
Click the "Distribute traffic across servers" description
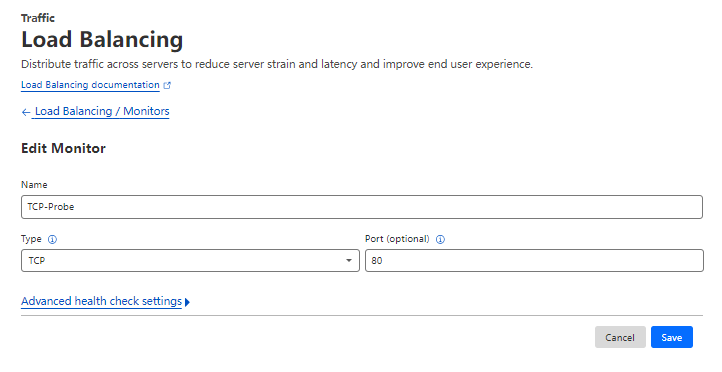point(277,64)
